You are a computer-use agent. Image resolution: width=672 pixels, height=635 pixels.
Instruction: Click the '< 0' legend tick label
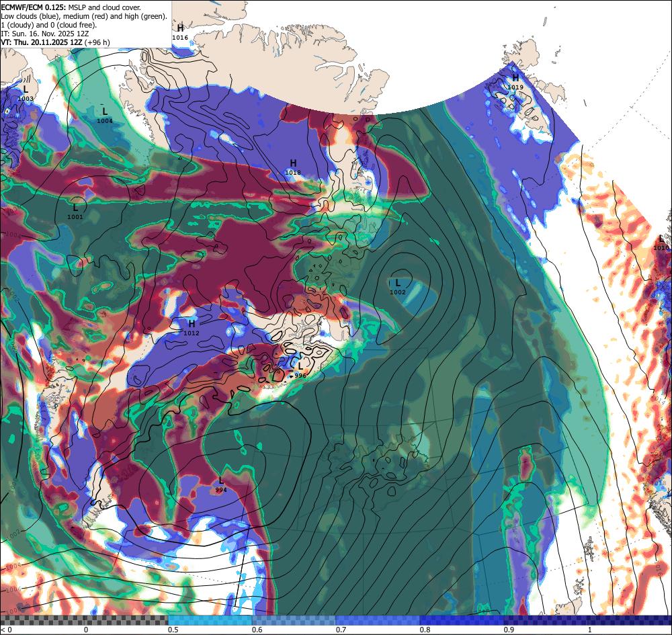[7, 630]
